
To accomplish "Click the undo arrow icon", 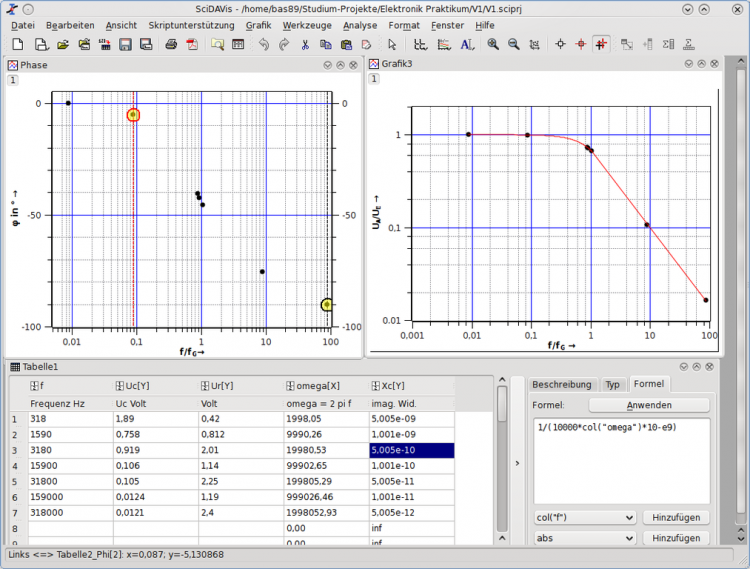I will (263, 45).
